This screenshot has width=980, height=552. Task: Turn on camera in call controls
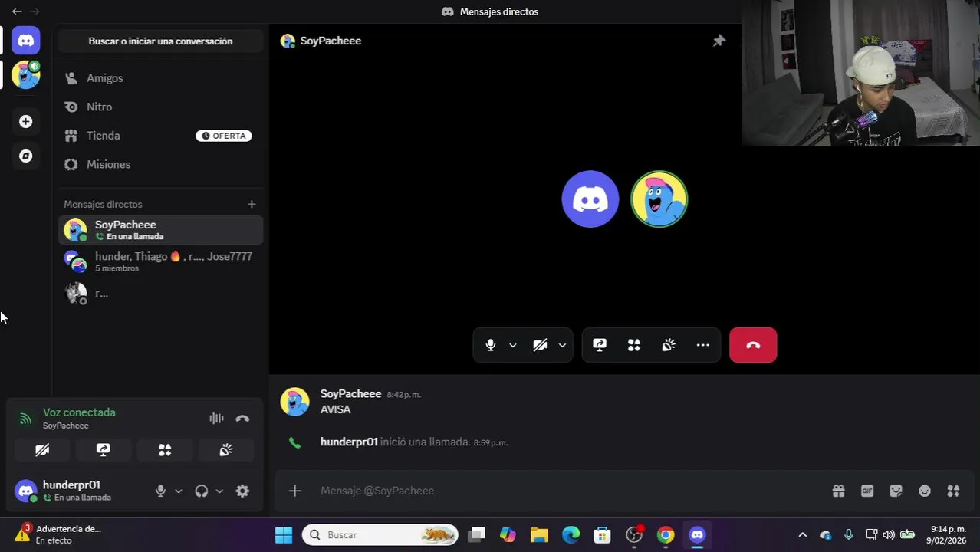(x=540, y=345)
